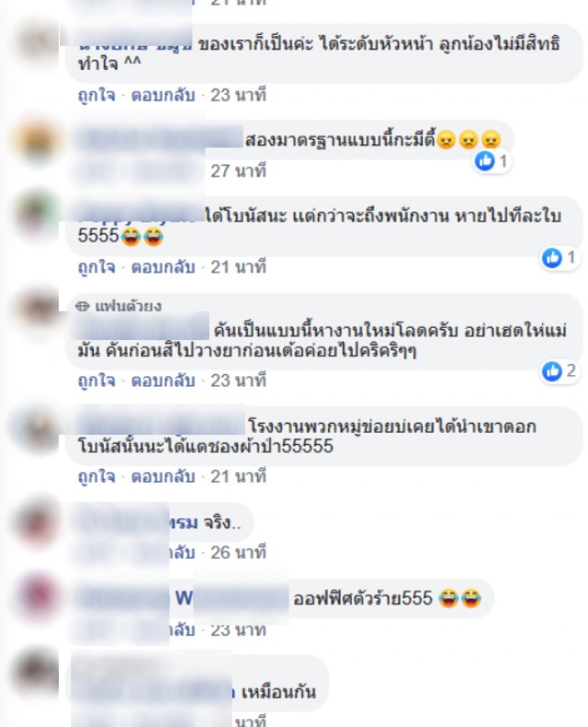Click the แฟนตัวยง top fan badge icon
The height and width of the screenshot is (727, 588).
tap(83, 306)
